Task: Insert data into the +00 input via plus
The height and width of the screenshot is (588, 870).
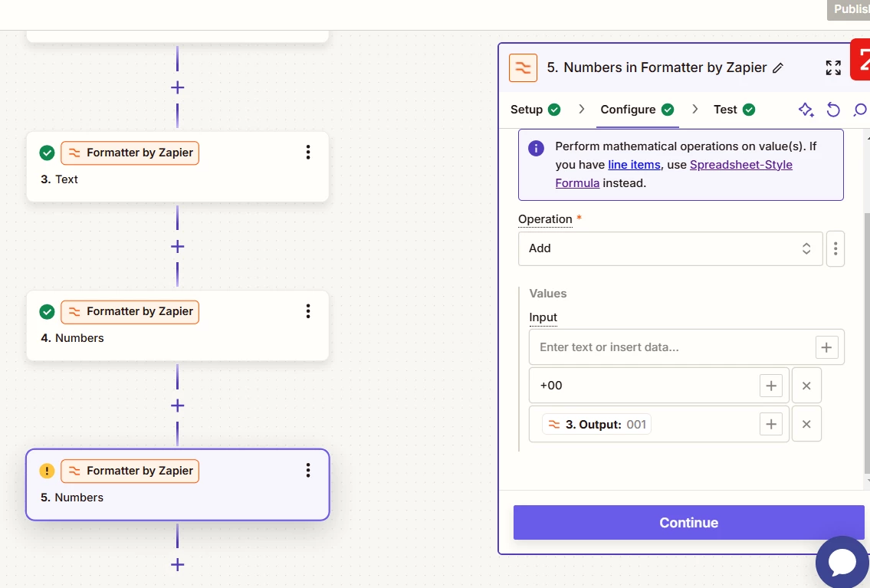Action: tap(770, 386)
